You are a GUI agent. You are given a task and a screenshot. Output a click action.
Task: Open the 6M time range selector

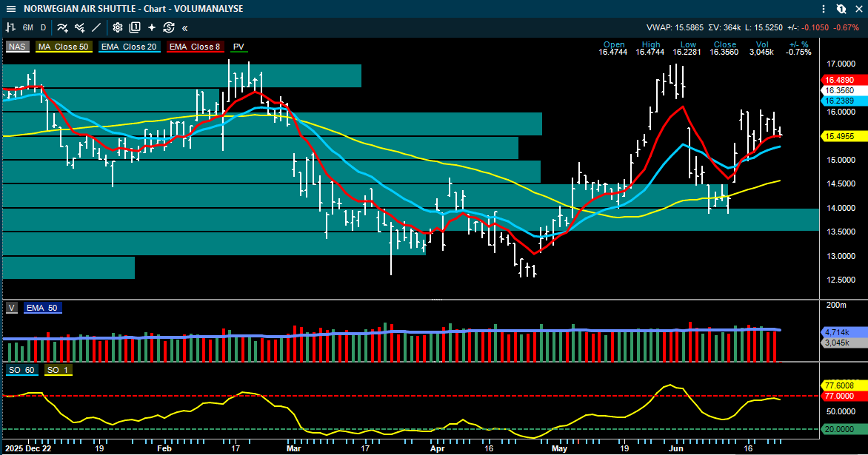pos(27,27)
